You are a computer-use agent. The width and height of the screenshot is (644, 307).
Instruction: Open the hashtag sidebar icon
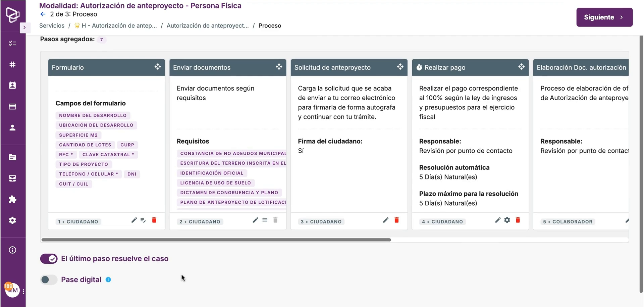point(12,64)
